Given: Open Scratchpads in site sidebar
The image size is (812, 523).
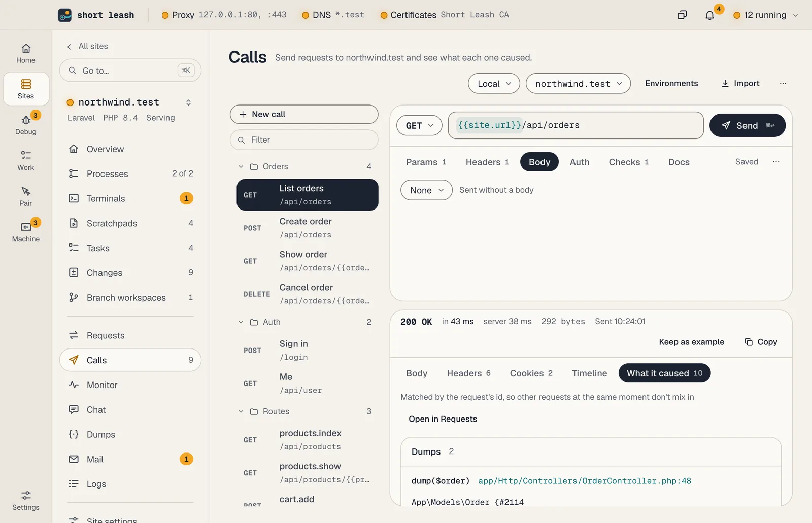Looking at the screenshot, I should 130,223.
